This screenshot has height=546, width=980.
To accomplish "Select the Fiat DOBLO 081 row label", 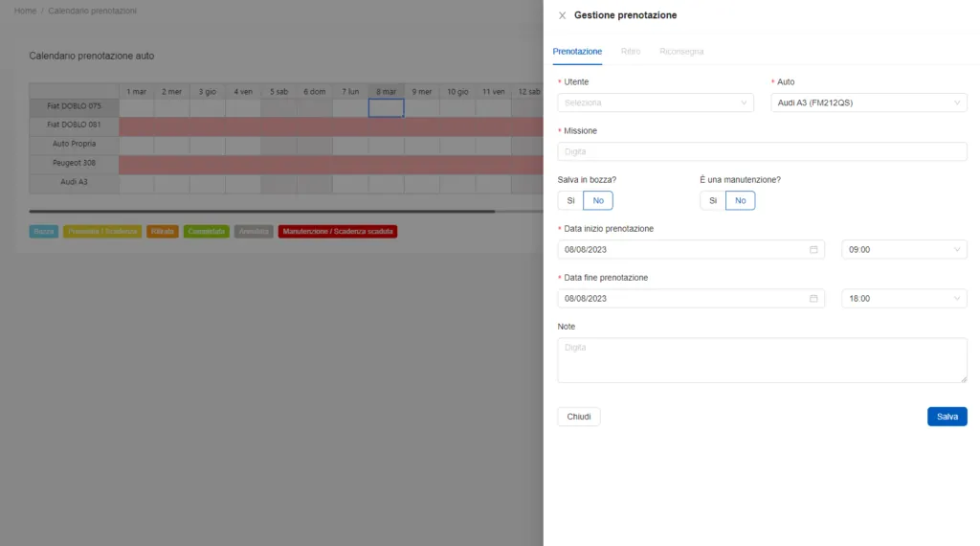I will 74,125.
